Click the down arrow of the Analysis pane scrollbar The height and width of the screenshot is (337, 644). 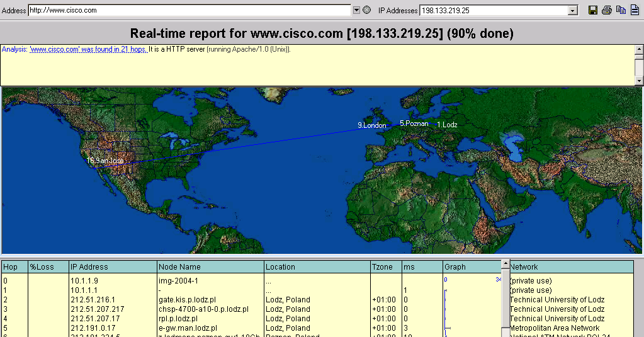[639, 81]
